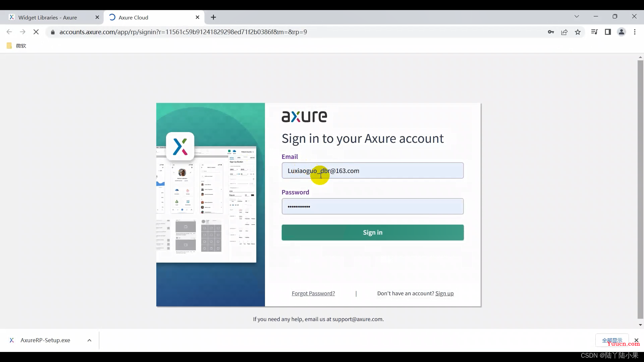Open a new browser tab
This screenshot has width=644, height=362.
click(x=214, y=17)
